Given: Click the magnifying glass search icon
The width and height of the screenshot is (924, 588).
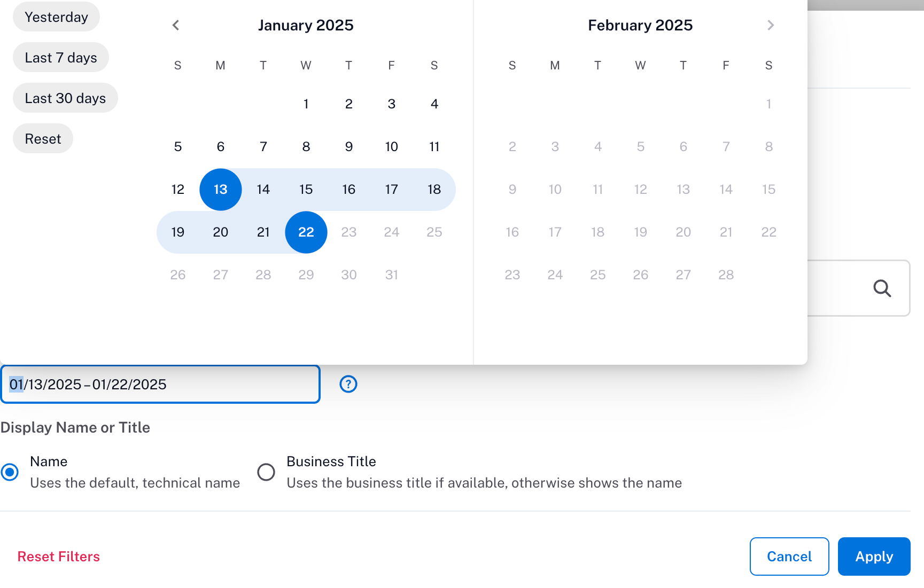Looking at the screenshot, I should click(882, 288).
